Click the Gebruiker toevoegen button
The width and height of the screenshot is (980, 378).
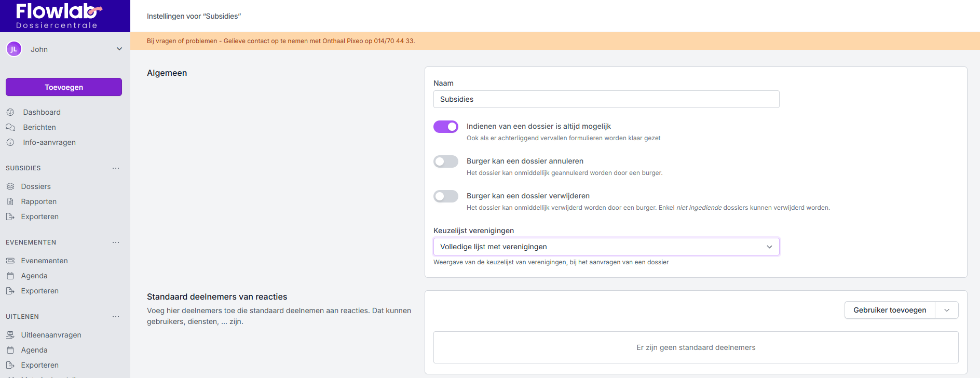[890, 310]
